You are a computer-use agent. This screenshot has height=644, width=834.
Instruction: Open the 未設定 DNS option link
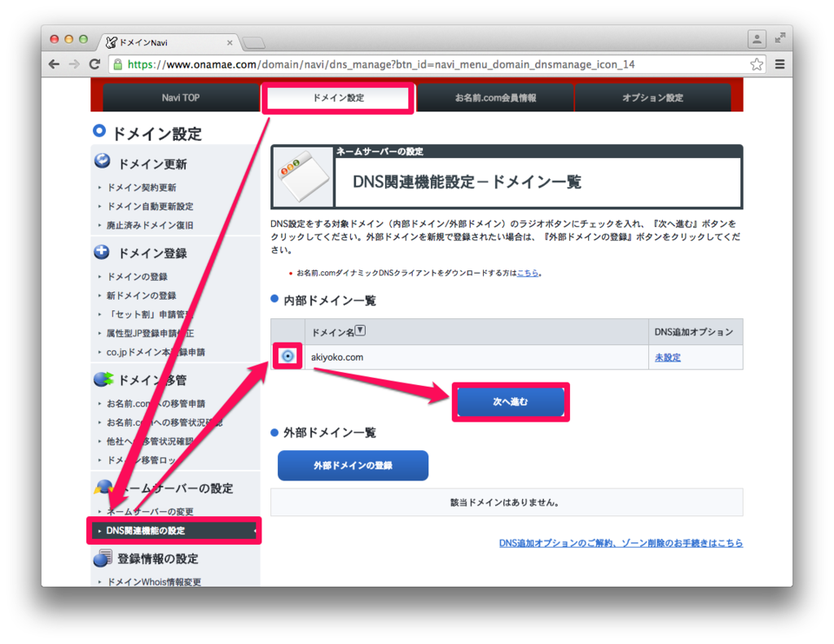tap(668, 357)
